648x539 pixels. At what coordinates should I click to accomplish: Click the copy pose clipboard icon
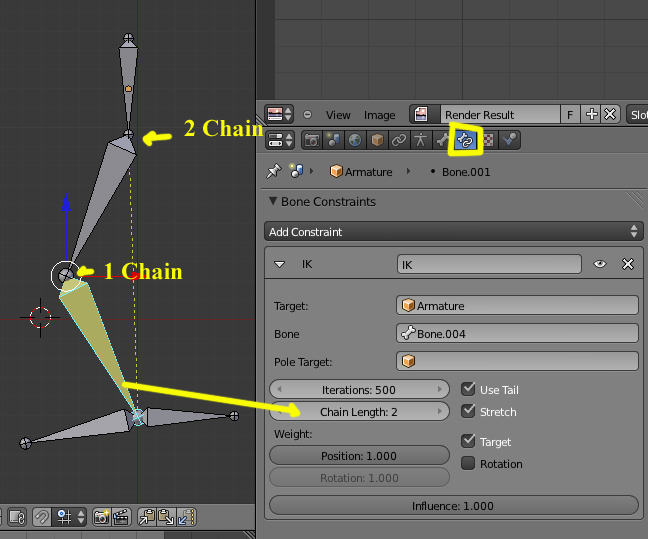(x=147, y=517)
